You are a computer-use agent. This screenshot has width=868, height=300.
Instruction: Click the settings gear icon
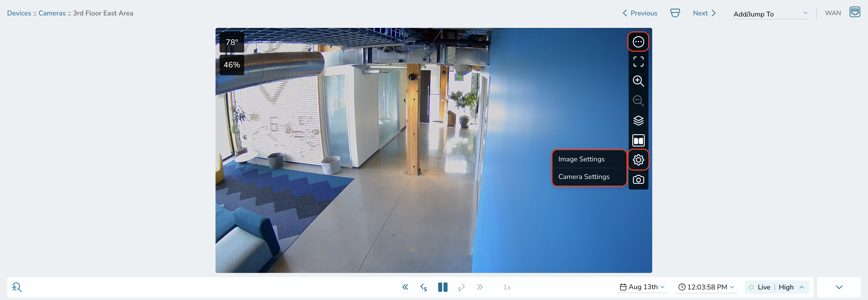click(638, 159)
